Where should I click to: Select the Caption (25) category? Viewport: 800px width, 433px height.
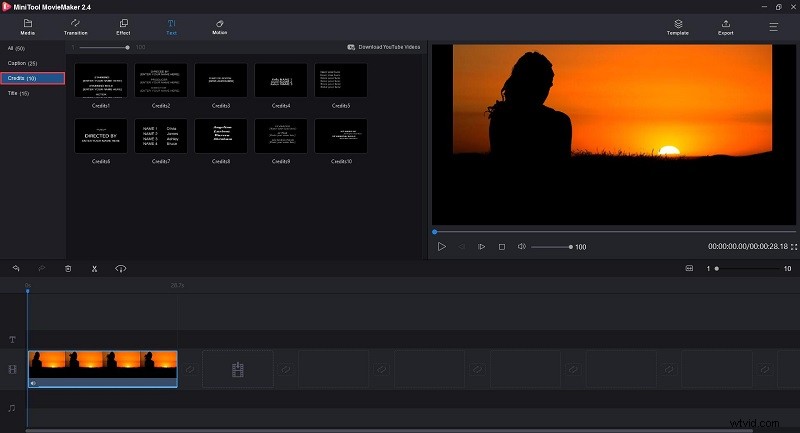click(x=22, y=63)
